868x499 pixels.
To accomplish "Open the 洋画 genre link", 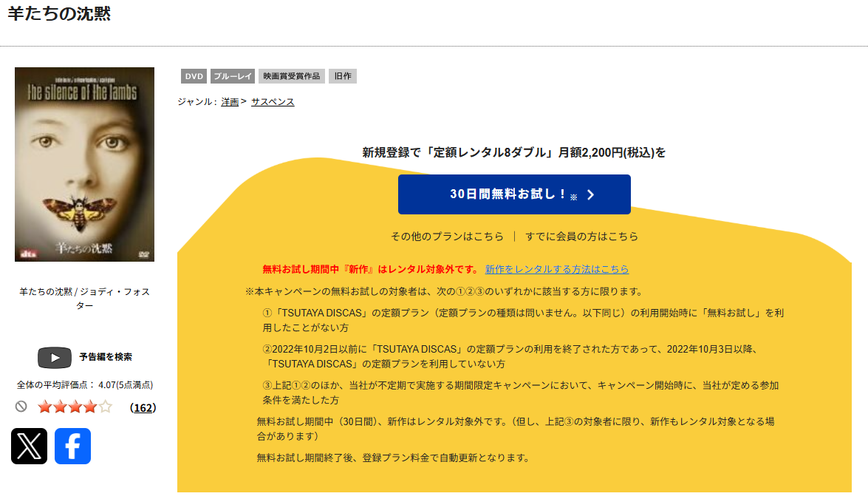I will click(230, 102).
